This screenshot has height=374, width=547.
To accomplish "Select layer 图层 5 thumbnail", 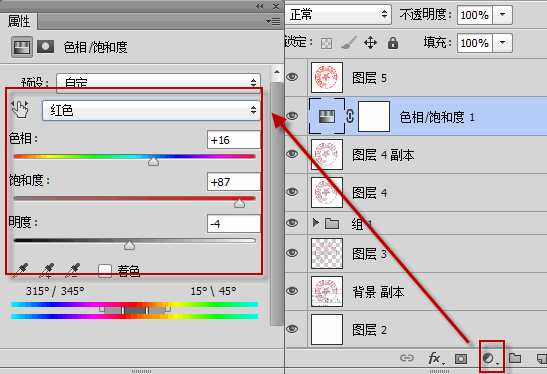I will pyautogui.click(x=327, y=77).
